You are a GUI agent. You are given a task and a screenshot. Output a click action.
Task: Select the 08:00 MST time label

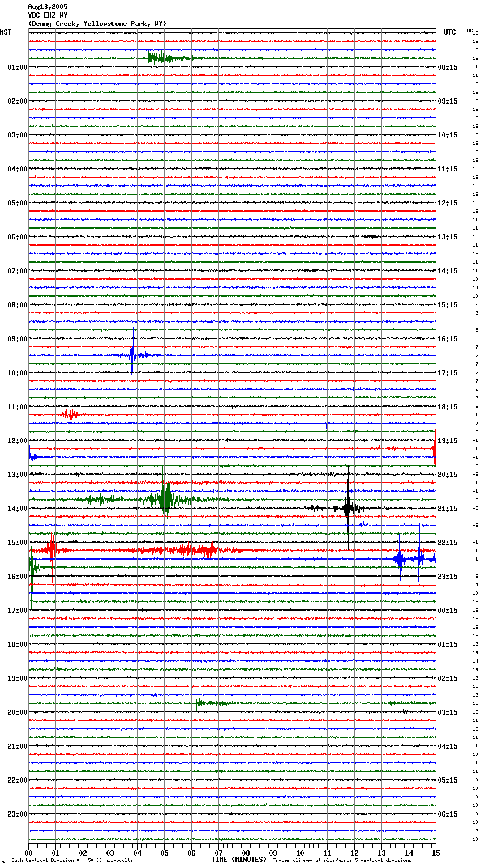pyautogui.click(x=18, y=305)
